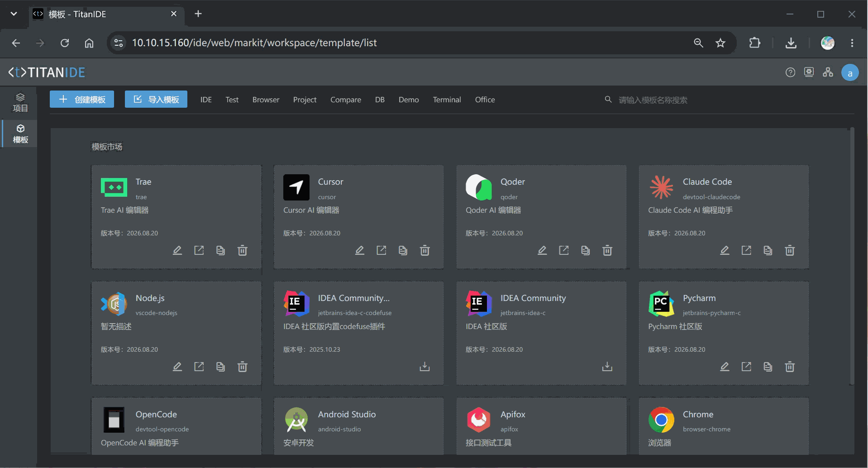Image resolution: width=868 pixels, height=468 pixels.
Task: Open the screen monitor icon in header
Action: [x=809, y=72]
